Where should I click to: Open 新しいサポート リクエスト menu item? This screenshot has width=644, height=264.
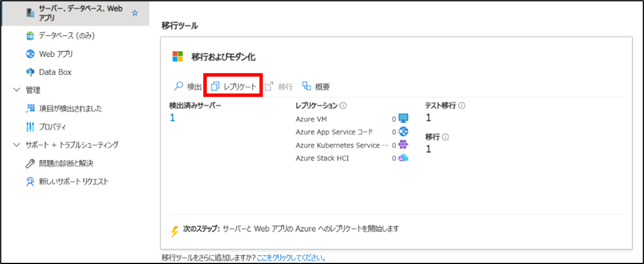pos(74,181)
